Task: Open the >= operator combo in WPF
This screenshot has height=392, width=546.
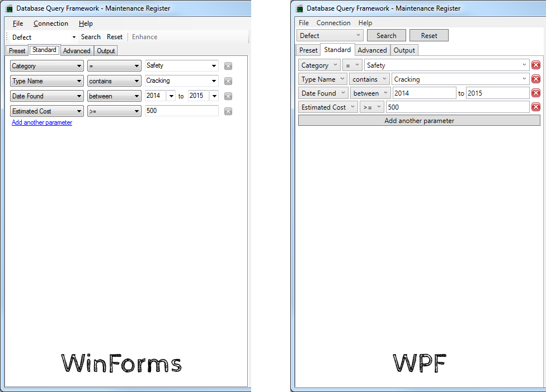Action: (x=372, y=107)
